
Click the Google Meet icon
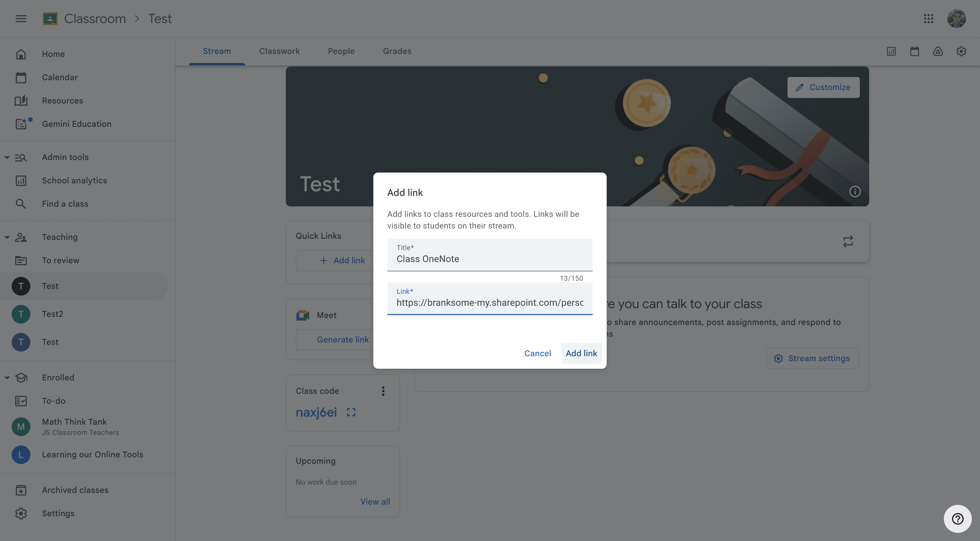pyautogui.click(x=302, y=315)
